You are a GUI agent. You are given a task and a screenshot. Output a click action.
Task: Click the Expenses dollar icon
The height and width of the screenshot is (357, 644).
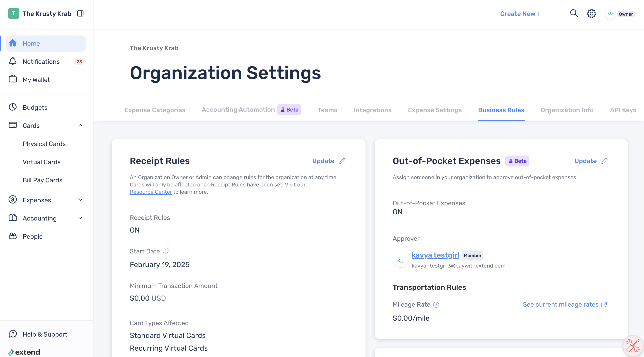pos(13,200)
